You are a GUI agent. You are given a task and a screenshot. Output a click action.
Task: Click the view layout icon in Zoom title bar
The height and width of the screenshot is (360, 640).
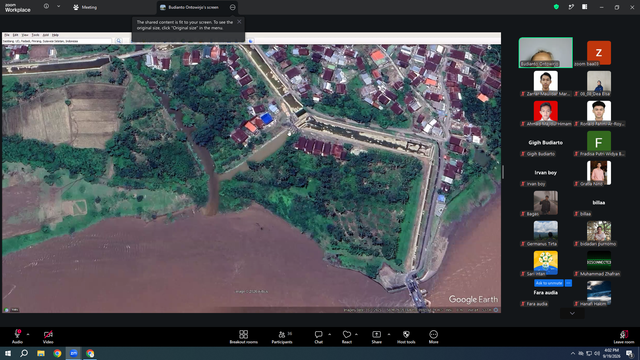click(584, 7)
